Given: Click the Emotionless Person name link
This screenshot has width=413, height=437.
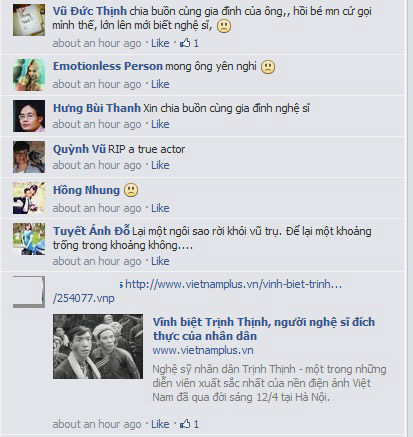Looking at the screenshot, I should (x=108, y=66).
